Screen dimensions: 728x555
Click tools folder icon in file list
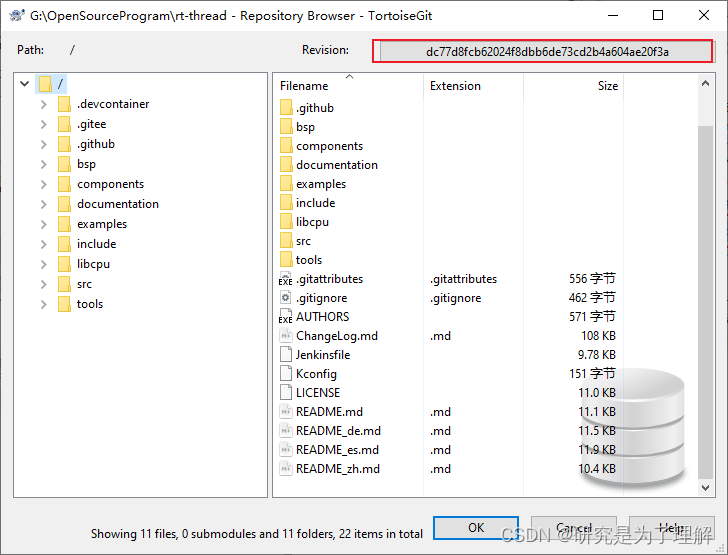click(286, 260)
